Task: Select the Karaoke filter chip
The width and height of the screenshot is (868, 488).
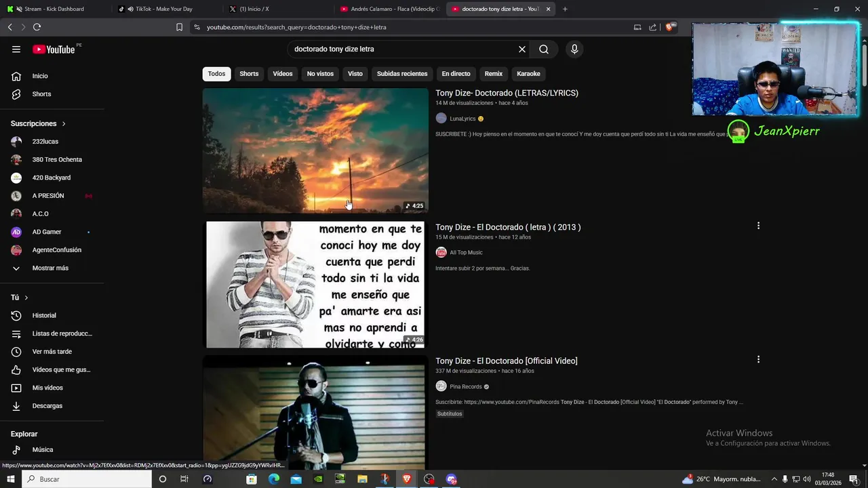Action: (x=528, y=74)
